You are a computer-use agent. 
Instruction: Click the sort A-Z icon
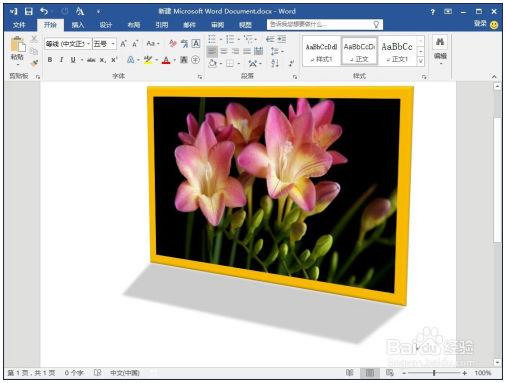[x=275, y=63]
